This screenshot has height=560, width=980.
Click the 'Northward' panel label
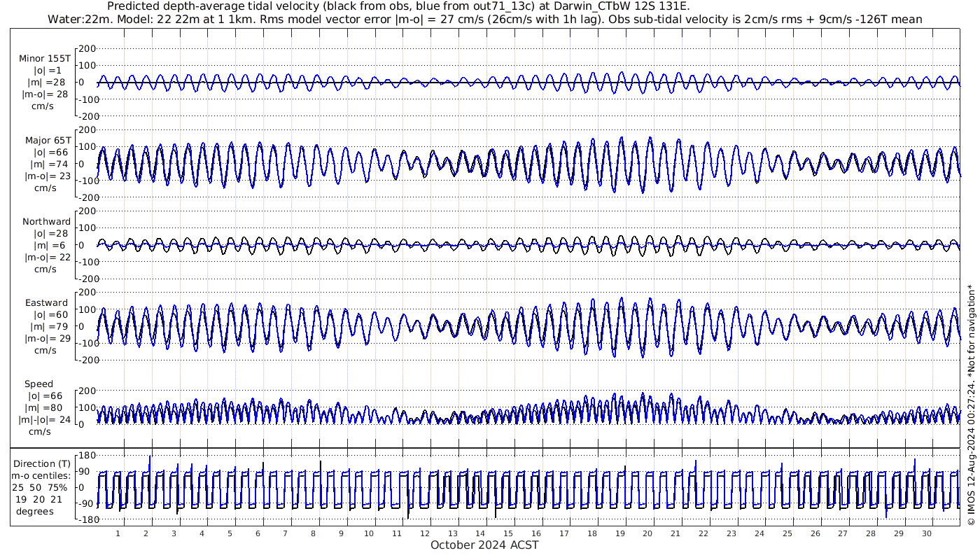pos(46,222)
